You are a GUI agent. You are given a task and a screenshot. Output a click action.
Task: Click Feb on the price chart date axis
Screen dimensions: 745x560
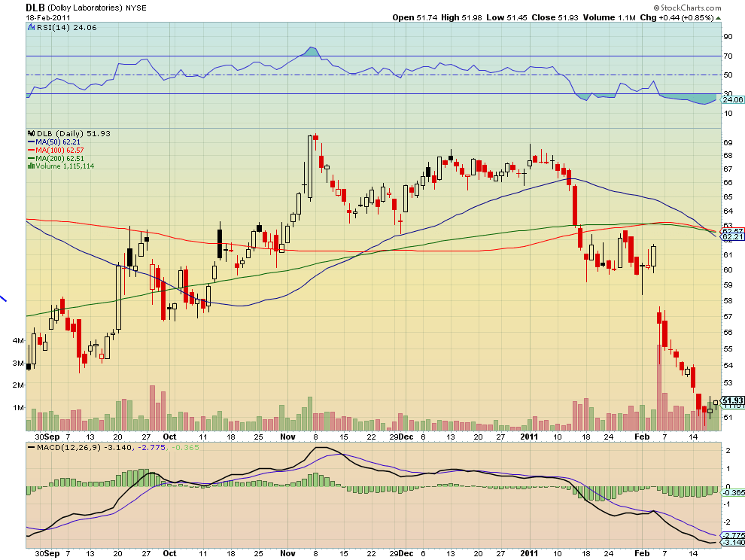(x=642, y=437)
